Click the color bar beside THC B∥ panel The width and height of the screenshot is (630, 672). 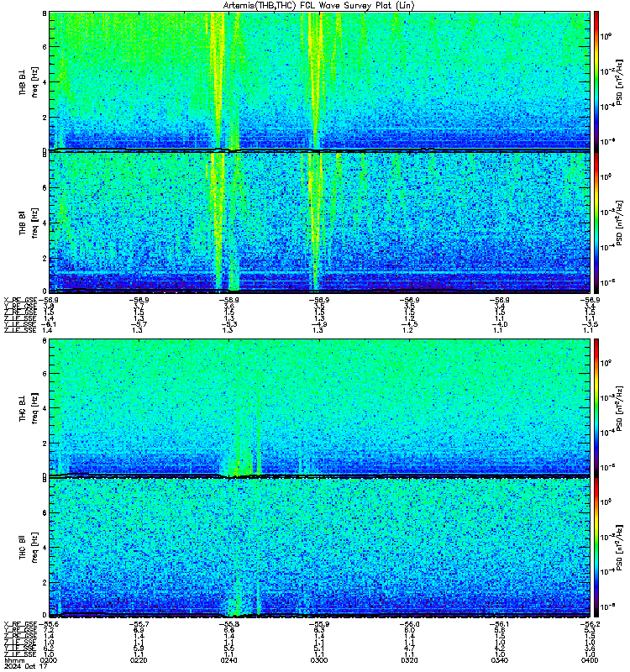[596, 548]
